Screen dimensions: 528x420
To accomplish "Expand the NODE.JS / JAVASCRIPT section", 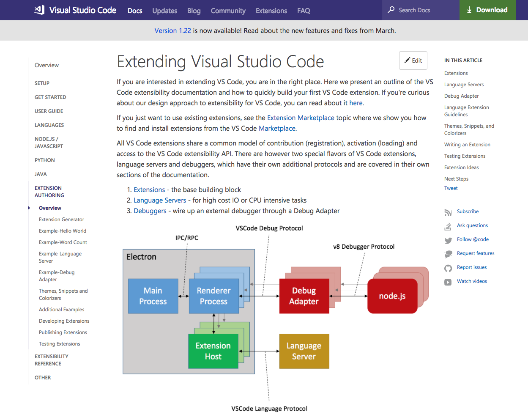I will click(49, 143).
